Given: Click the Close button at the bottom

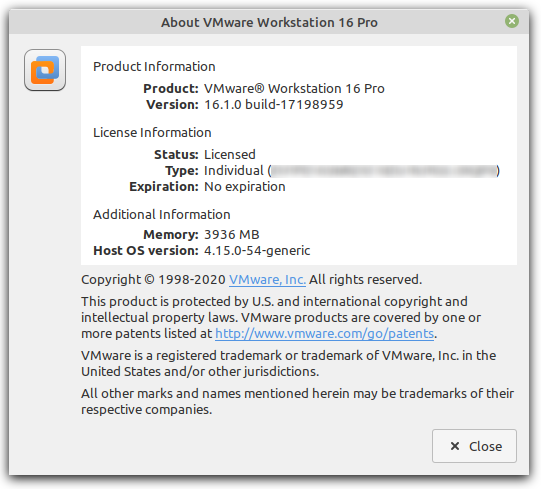Looking at the screenshot, I should coord(474,446).
